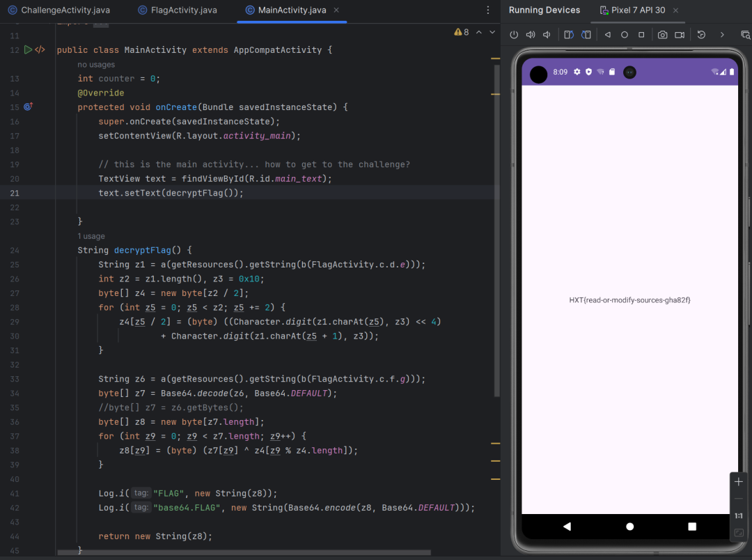Click the editor vertical scrollbar
This screenshot has width=752, height=560.
497,231
